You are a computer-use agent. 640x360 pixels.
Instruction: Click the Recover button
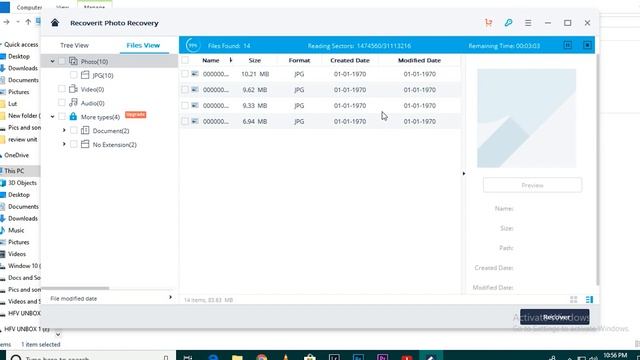(x=555, y=317)
